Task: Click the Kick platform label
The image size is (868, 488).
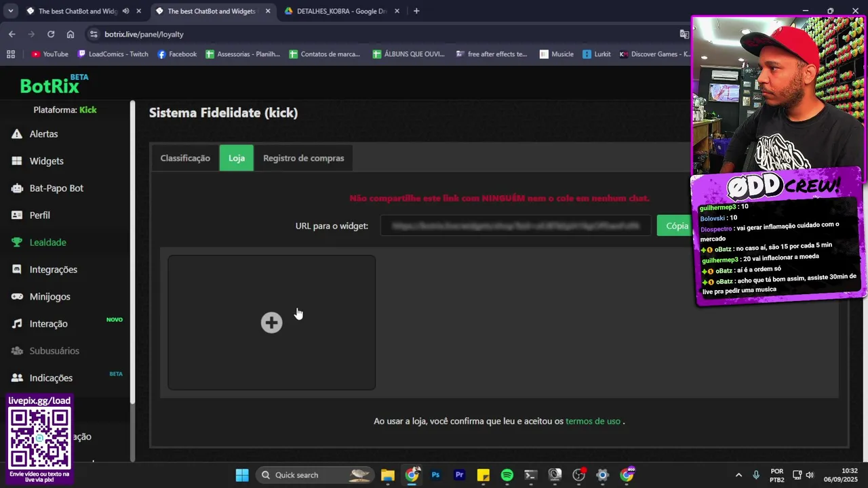Action: [88, 110]
